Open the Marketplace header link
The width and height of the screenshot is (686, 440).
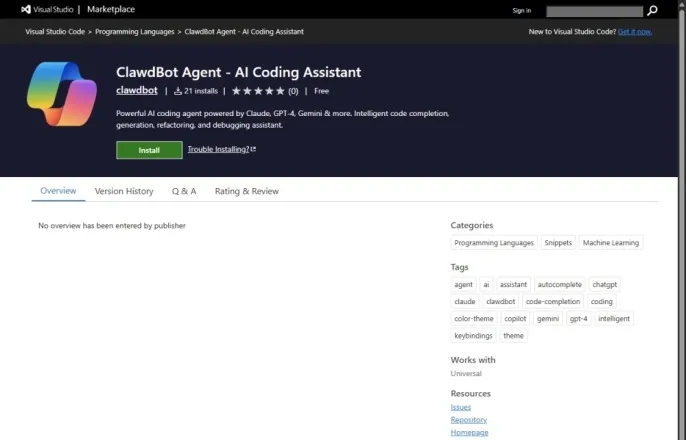pyautogui.click(x=111, y=9)
